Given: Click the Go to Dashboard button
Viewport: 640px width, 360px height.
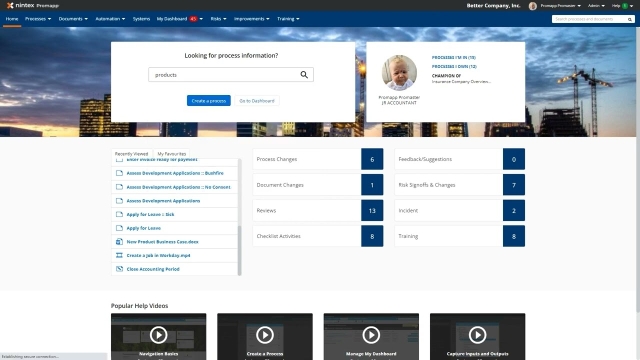Looking at the screenshot, I should coord(257,100).
